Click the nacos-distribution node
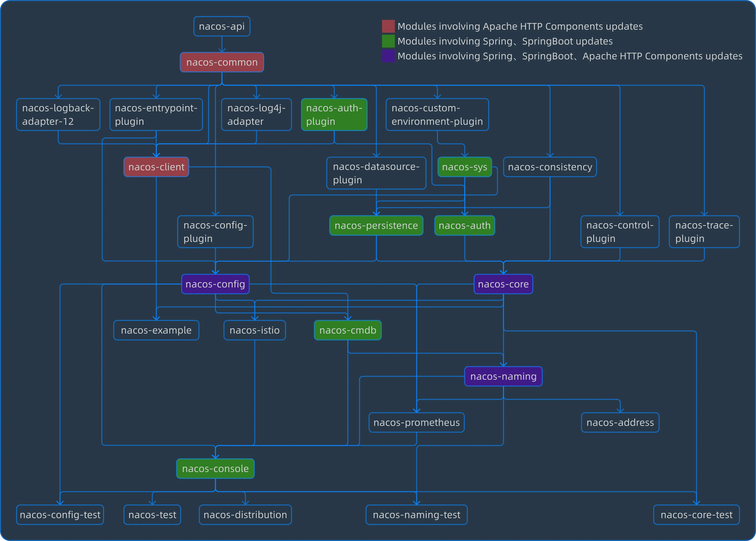756x541 pixels. click(x=245, y=515)
